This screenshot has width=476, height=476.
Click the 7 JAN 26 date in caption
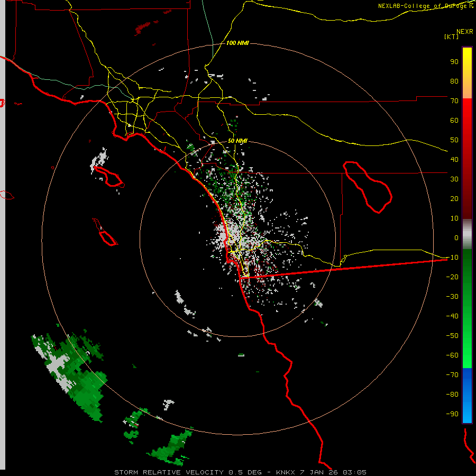tap(319, 472)
